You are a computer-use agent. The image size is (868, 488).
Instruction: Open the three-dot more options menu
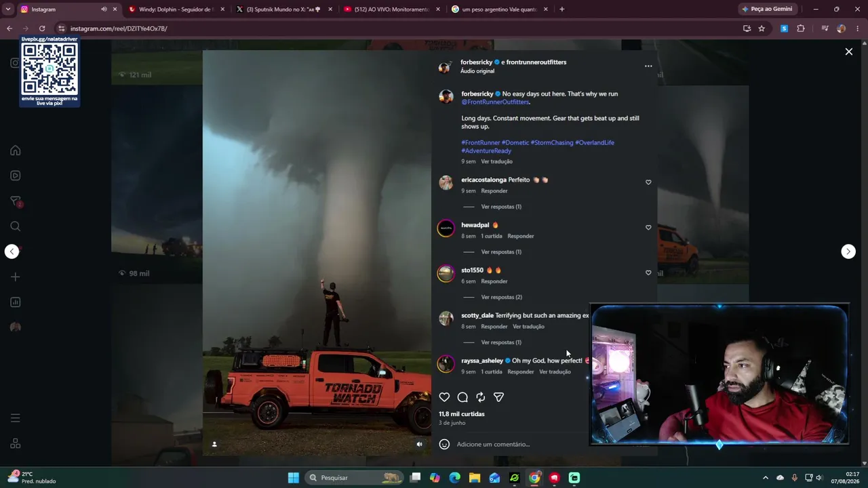click(648, 66)
